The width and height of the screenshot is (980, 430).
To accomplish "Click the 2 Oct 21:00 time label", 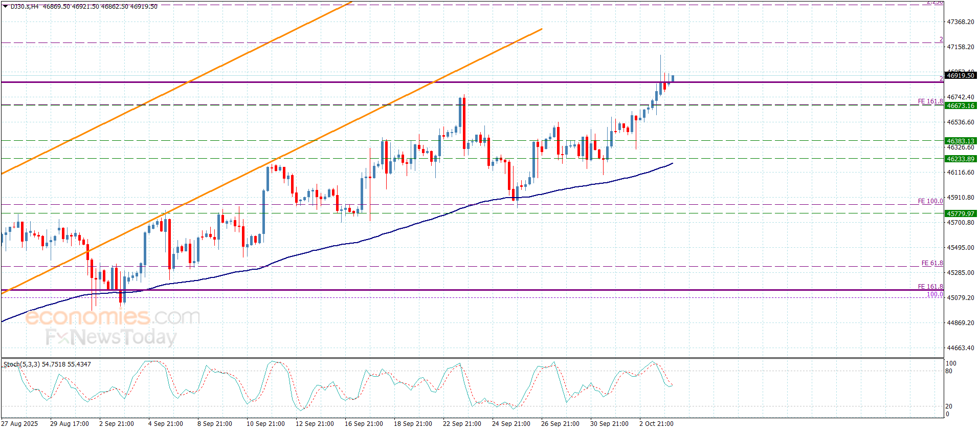I will point(656,423).
